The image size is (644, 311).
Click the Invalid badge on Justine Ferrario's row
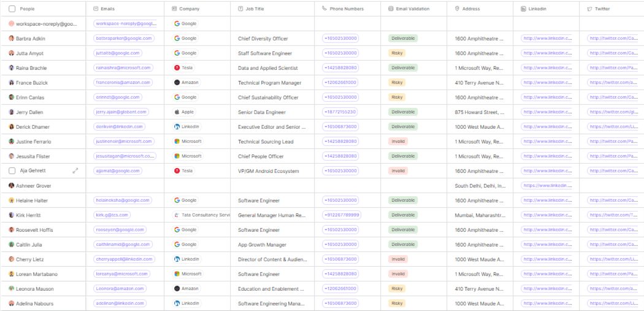(x=398, y=142)
